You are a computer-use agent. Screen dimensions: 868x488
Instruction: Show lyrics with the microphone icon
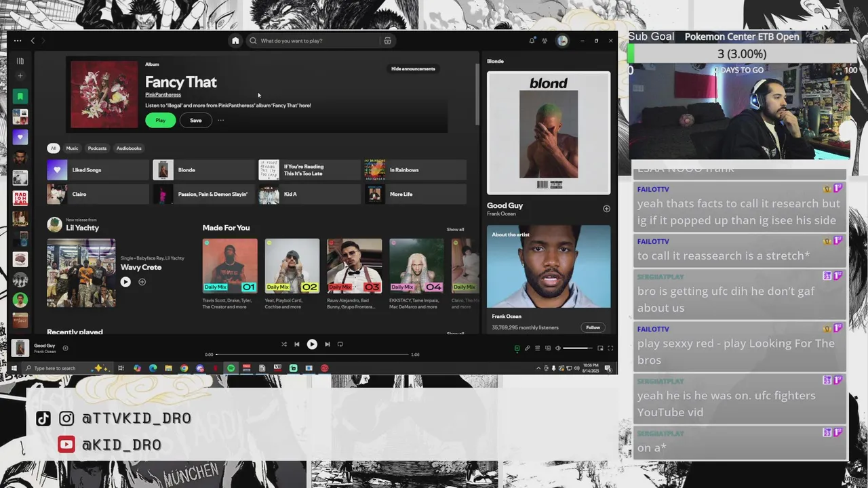[527, 348]
